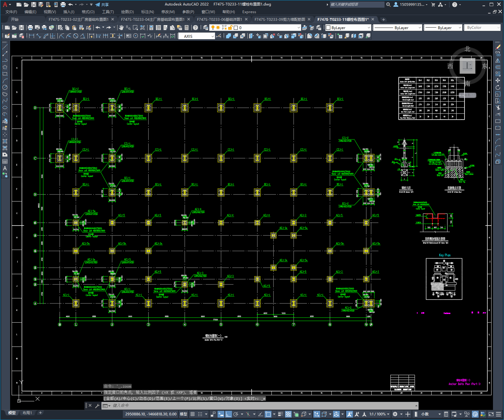The image size is (504, 420).
Task: Switch to F747S-T0233-06基础详图1 tab
Action: pos(219,19)
